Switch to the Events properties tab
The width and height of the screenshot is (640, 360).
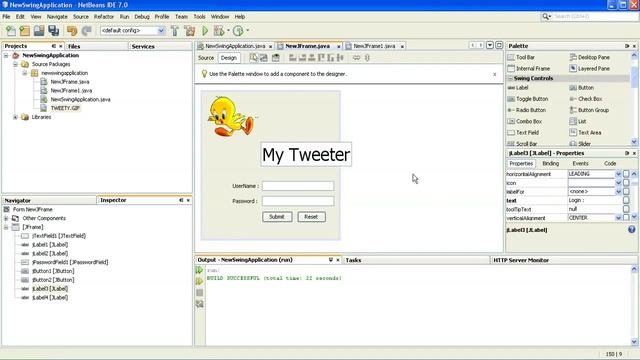(x=580, y=163)
